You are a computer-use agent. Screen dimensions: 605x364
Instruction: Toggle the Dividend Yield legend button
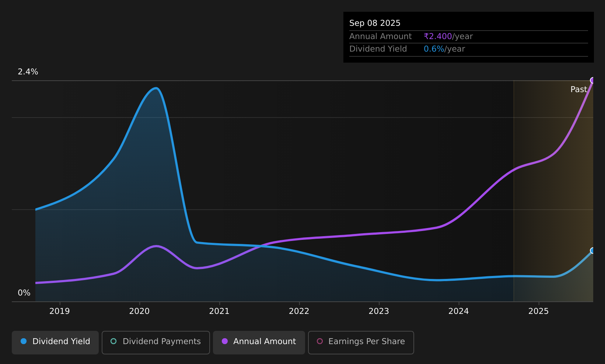[55, 342]
